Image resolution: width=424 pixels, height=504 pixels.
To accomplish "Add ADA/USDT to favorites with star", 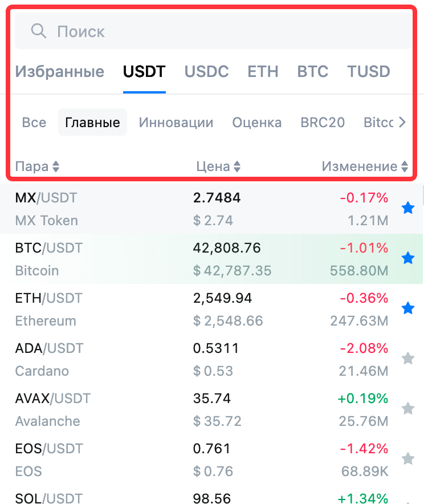I will [x=408, y=358].
